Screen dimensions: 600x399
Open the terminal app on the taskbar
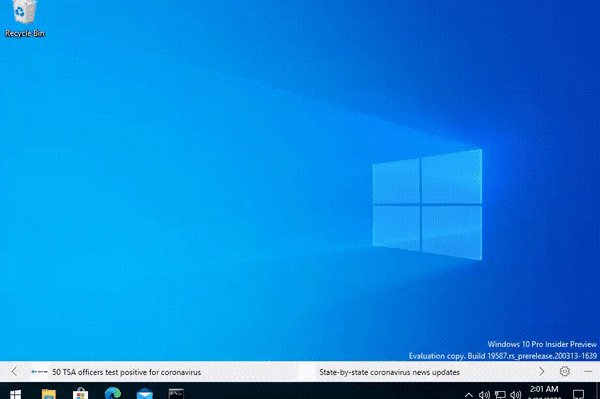click(x=176, y=394)
